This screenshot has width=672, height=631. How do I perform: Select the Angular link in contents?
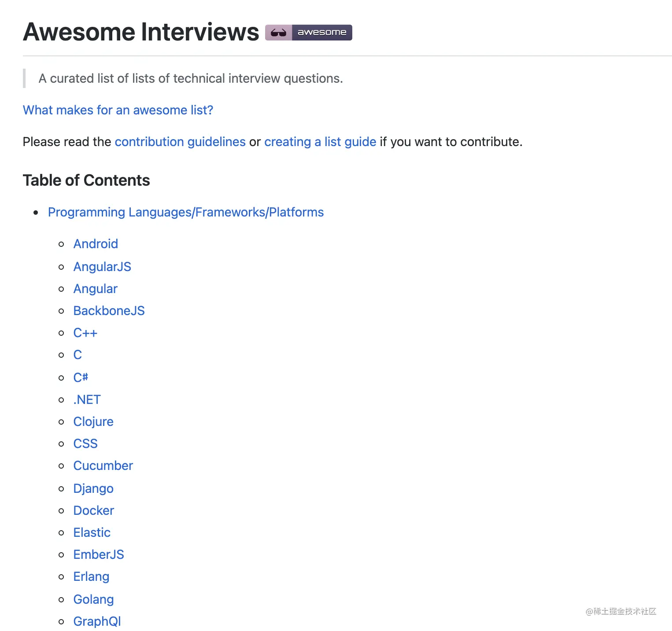[95, 289]
